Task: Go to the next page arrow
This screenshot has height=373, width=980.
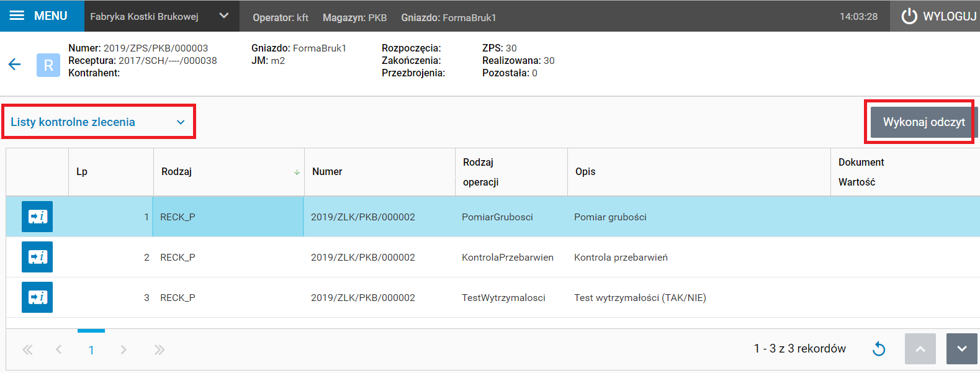Action: (124, 350)
